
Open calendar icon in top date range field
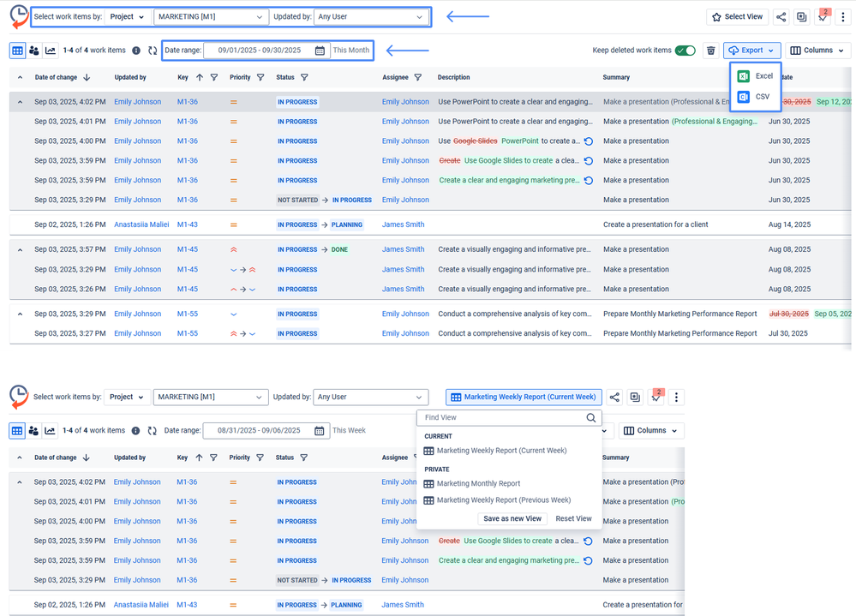pyautogui.click(x=320, y=51)
